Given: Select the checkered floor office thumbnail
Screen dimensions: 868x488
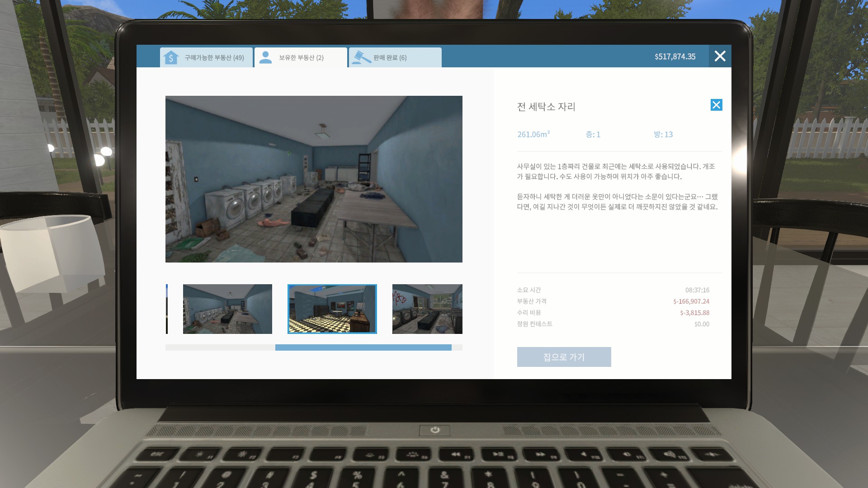Looking at the screenshot, I should pos(332,309).
